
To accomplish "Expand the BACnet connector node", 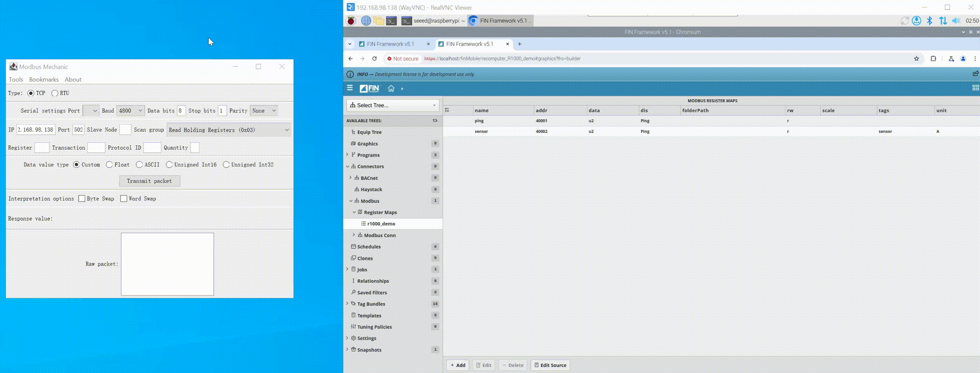I will coord(350,178).
